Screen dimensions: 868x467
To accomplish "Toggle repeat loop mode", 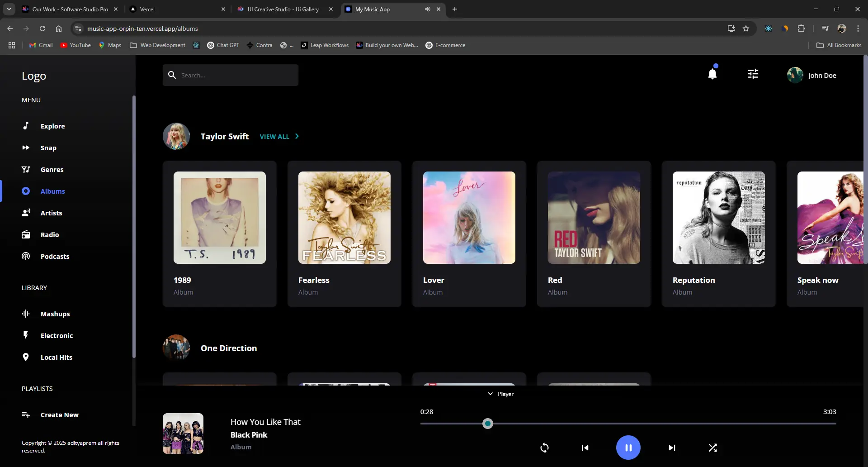I will click(545, 448).
